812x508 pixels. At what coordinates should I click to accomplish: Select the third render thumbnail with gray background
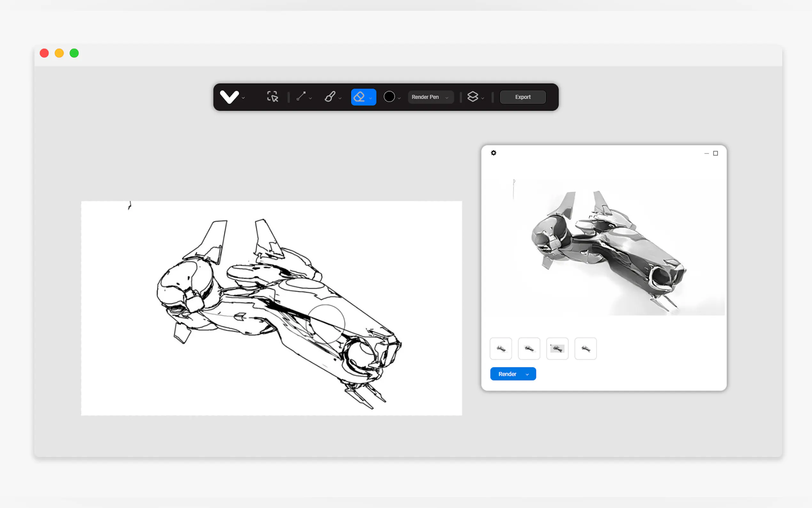(x=557, y=349)
